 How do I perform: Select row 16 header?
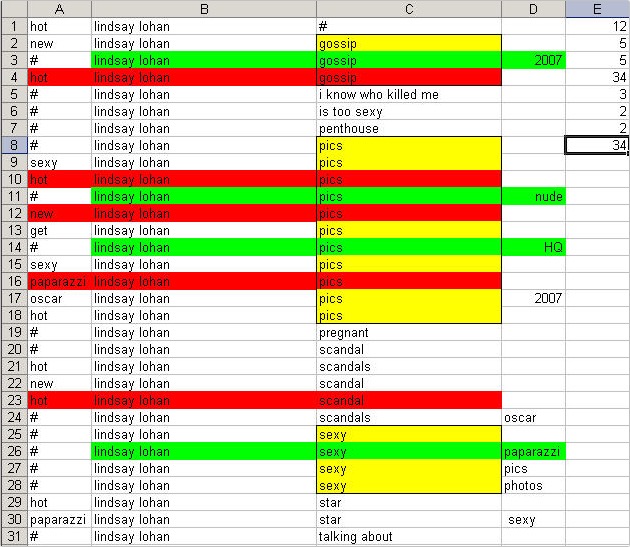pos(14,281)
